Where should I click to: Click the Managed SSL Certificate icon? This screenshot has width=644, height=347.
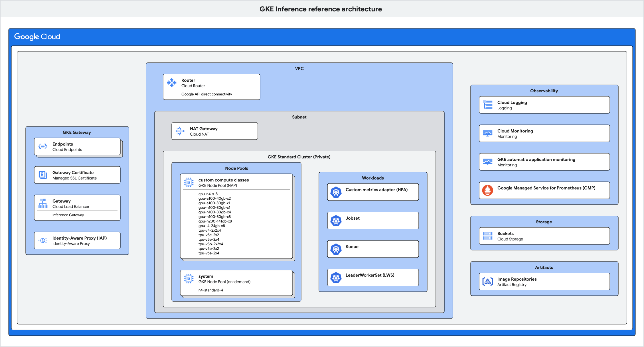coord(43,175)
